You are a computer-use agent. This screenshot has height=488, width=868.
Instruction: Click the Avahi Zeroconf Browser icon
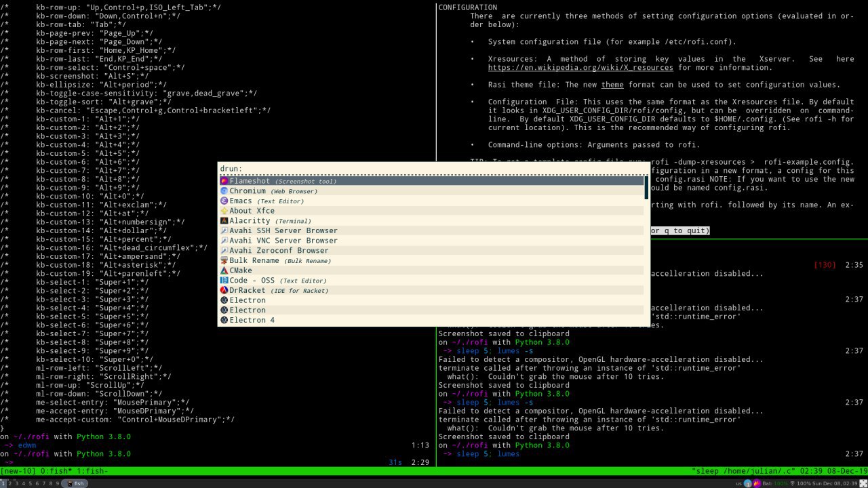click(x=224, y=250)
